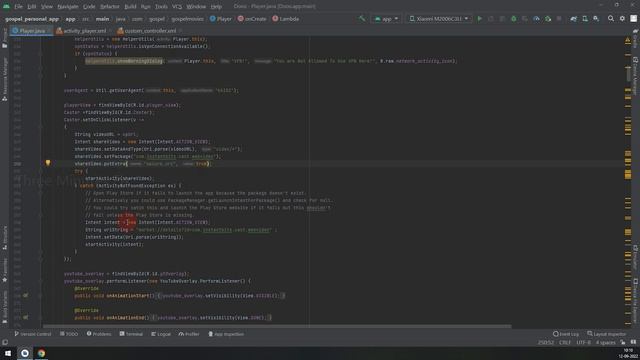This screenshot has height=360, width=640.
Task: Click the Sync Project with Gradle icon
Action: coord(573,19)
